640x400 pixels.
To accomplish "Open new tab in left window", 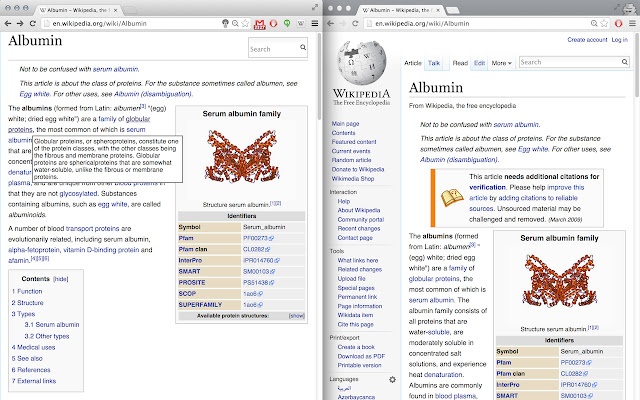I will pos(130,10).
